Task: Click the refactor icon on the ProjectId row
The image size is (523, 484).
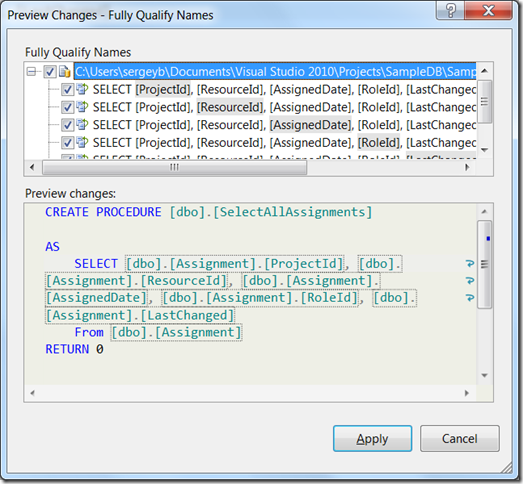Action: [82, 89]
